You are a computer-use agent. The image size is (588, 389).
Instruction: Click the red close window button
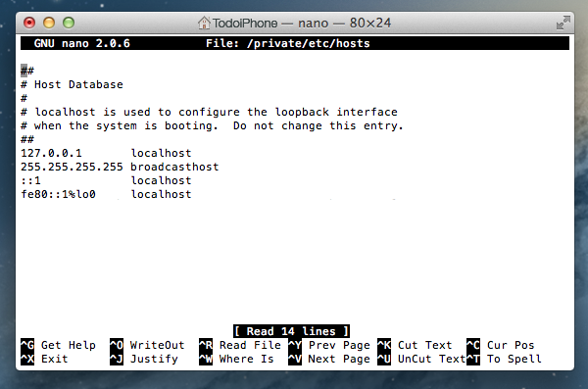click(29, 23)
